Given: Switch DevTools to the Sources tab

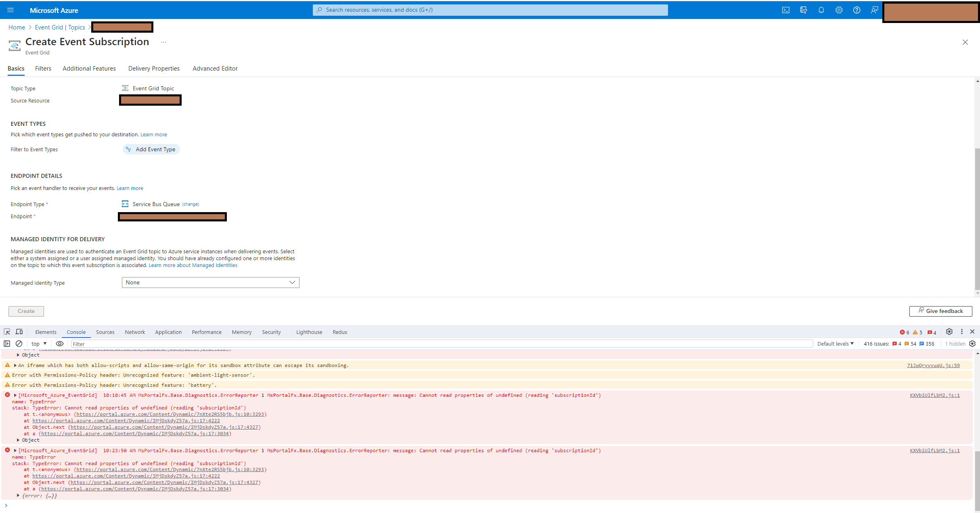Looking at the screenshot, I should (x=105, y=332).
